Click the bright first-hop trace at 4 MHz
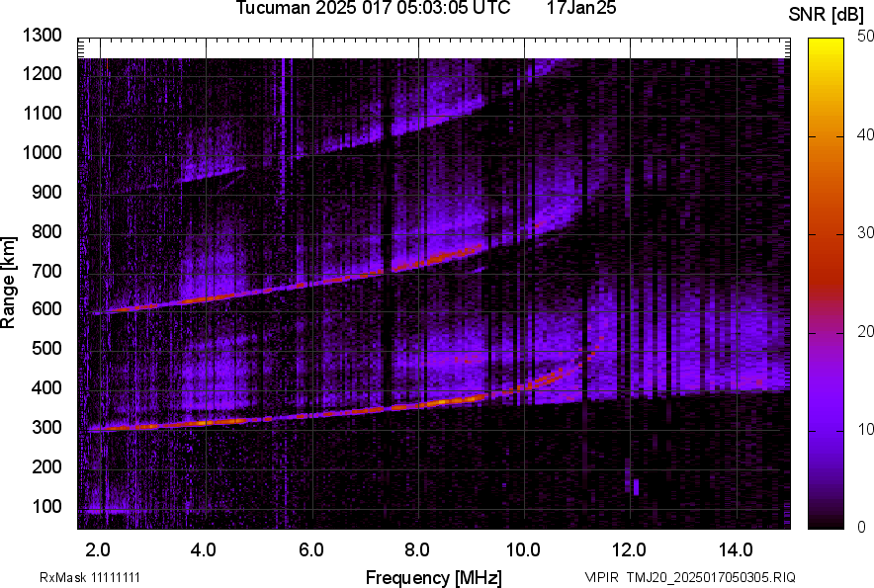The width and height of the screenshot is (874, 588). tap(205, 422)
